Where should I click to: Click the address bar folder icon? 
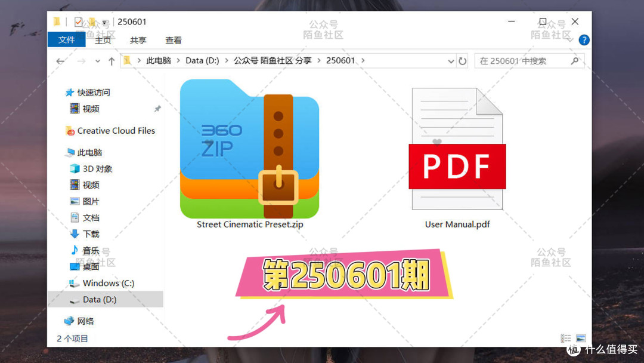pyautogui.click(x=128, y=60)
